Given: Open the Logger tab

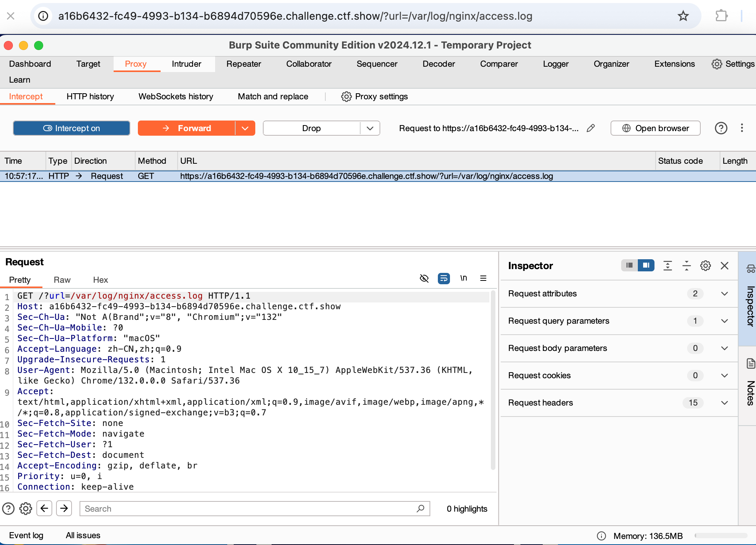Looking at the screenshot, I should (x=555, y=64).
